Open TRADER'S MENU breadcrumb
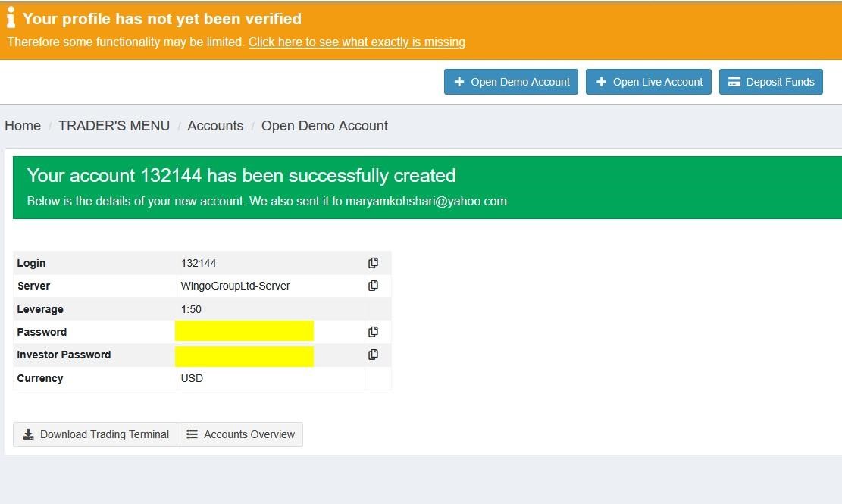The image size is (842, 504). 114,126
